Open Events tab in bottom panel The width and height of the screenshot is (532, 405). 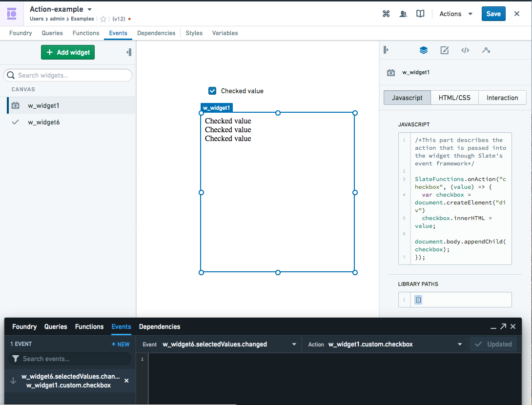point(121,326)
